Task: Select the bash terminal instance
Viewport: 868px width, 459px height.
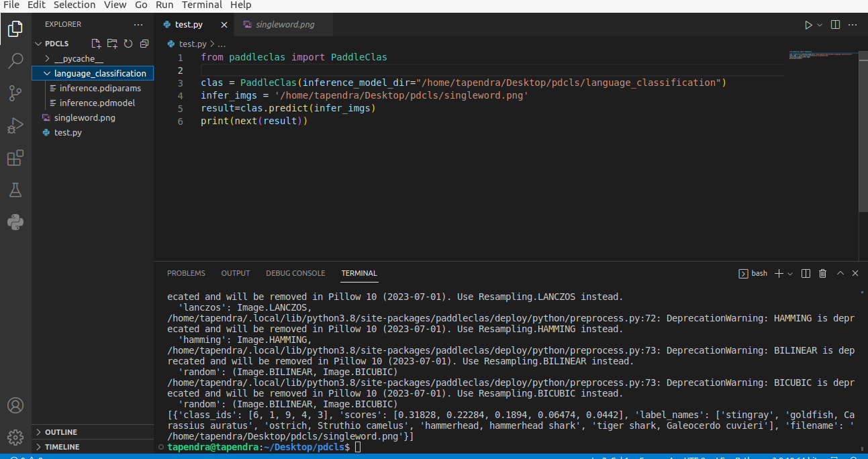Action: (753, 273)
